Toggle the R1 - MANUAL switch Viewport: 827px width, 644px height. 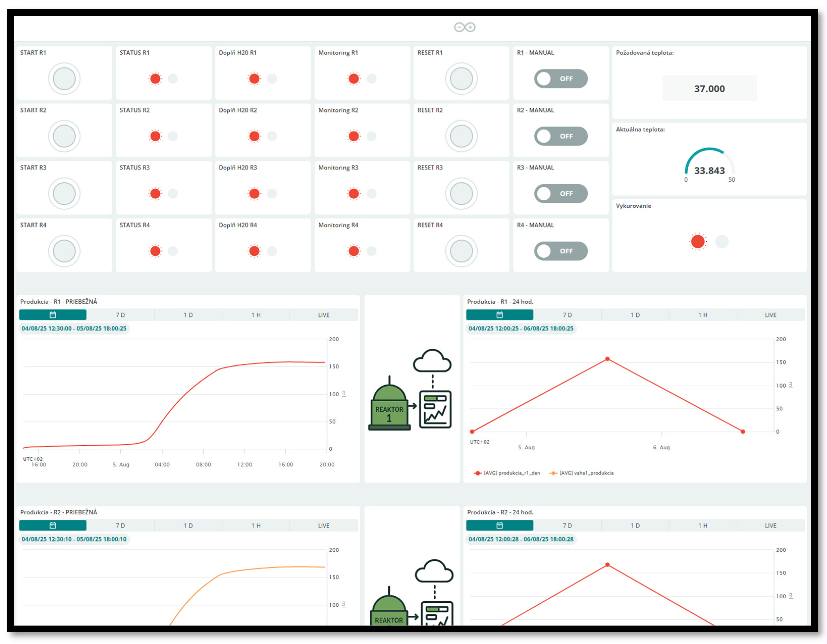[x=560, y=79]
